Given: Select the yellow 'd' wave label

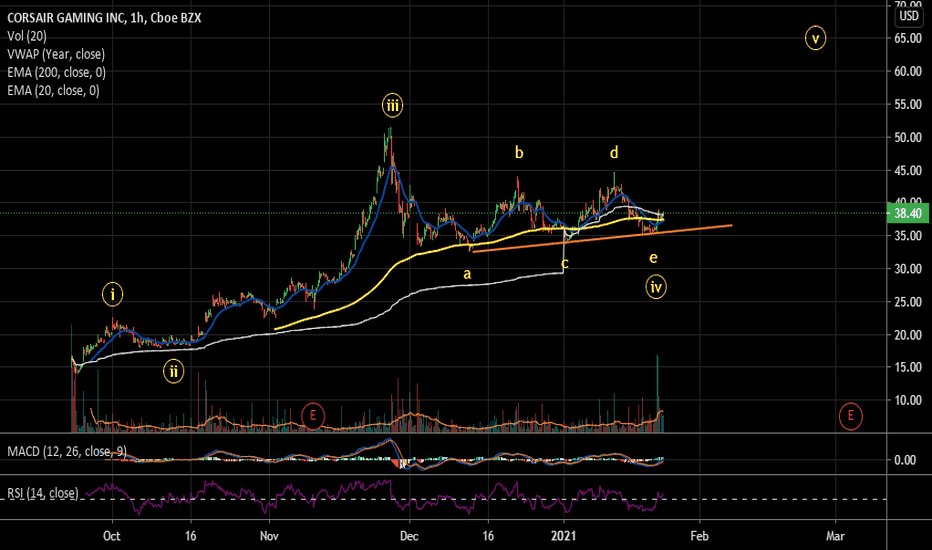Looking at the screenshot, I should pos(614,153).
